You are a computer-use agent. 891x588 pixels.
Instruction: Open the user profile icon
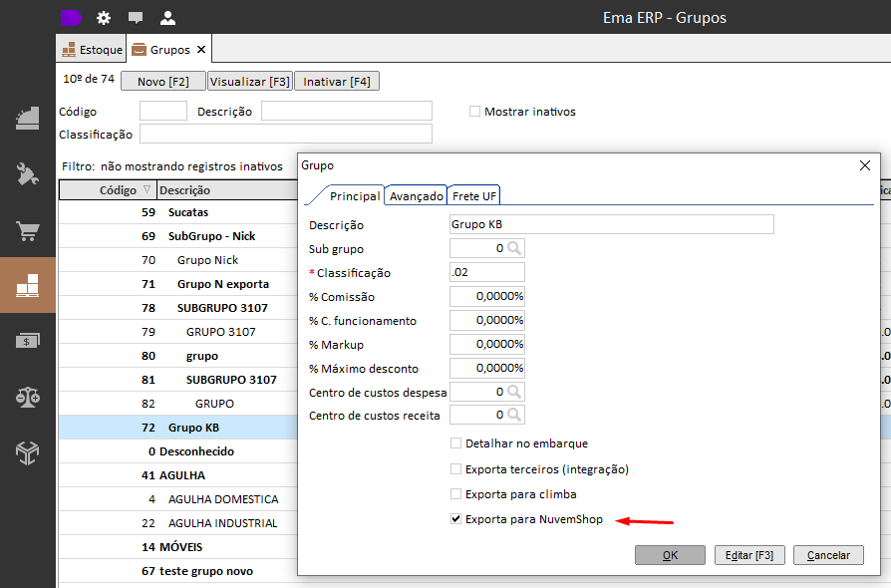(x=167, y=18)
